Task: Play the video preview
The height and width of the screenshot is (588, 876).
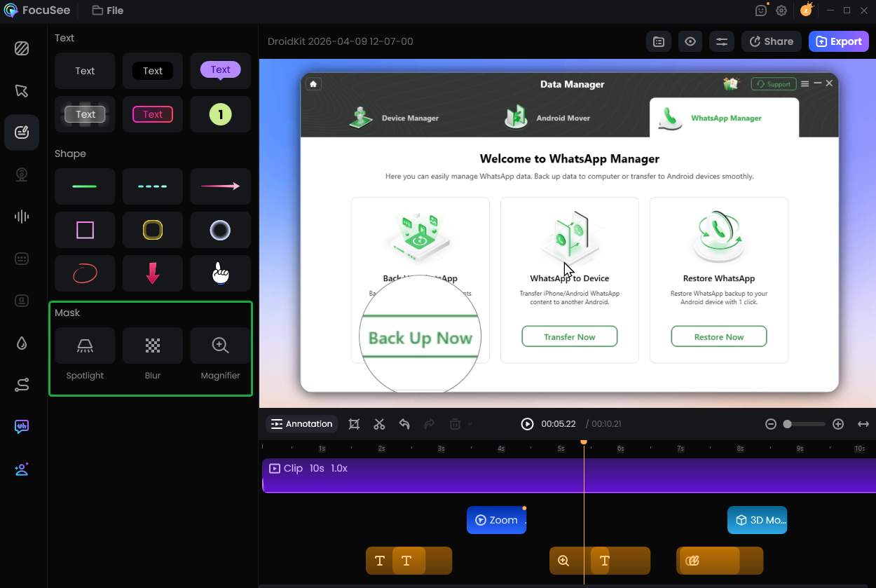Action: [527, 424]
